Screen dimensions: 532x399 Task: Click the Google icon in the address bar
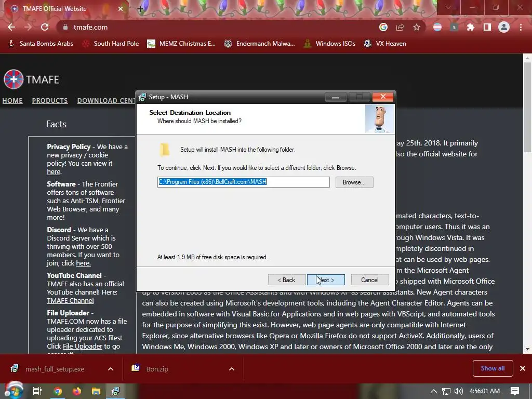tap(383, 27)
